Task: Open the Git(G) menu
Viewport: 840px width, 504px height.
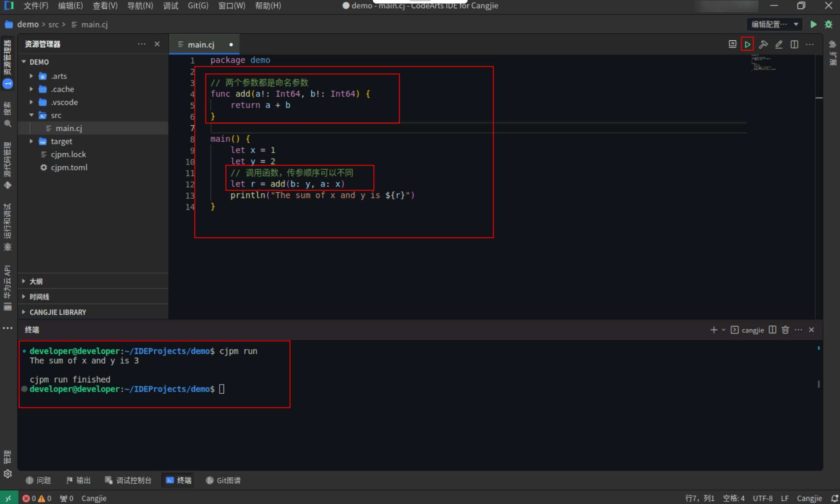Action: coord(198,6)
